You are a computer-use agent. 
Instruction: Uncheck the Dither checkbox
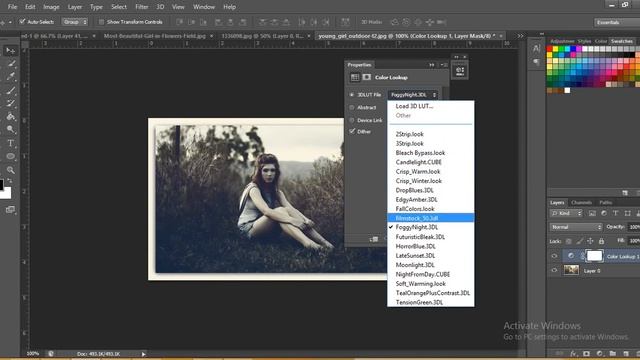[x=352, y=131]
